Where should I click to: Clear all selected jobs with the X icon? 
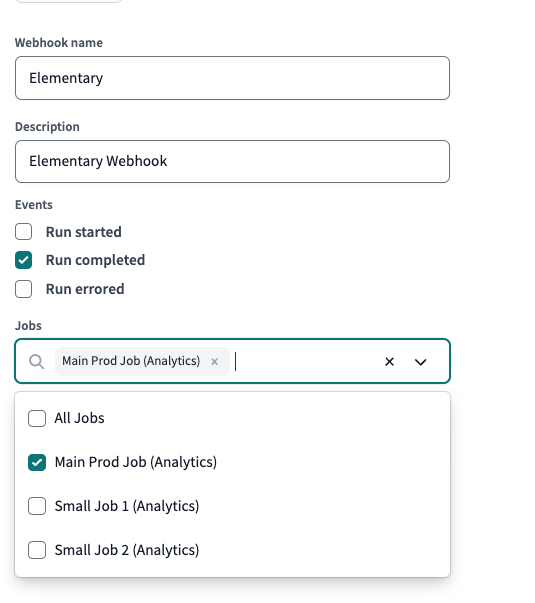[389, 361]
